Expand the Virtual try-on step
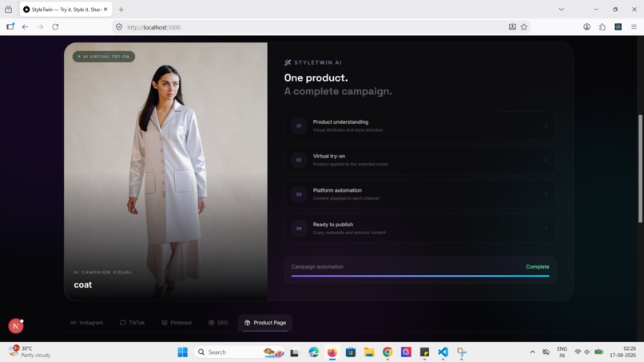Viewport: 644px width, 362px height. (x=420, y=160)
